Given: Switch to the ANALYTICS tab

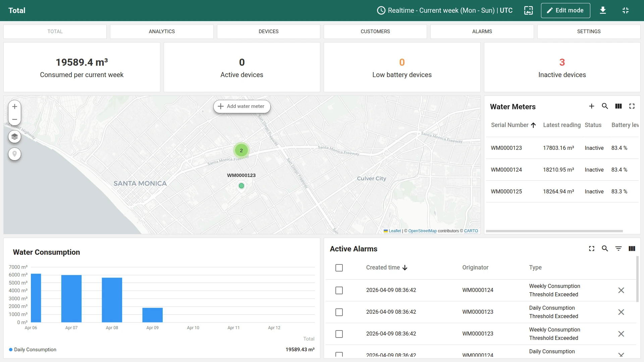Looking at the screenshot, I should pos(162,32).
